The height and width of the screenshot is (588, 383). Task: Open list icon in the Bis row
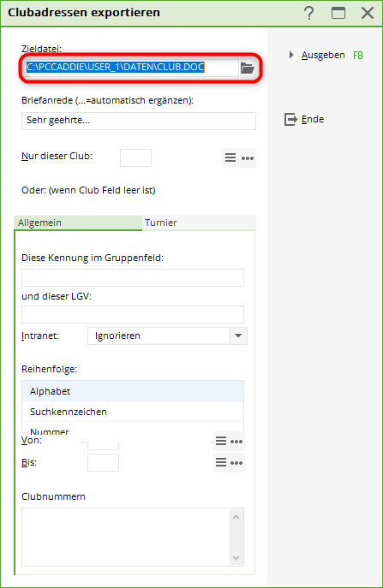(221, 463)
